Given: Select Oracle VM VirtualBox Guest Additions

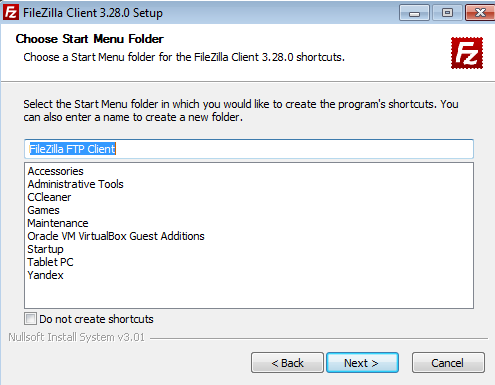Looking at the screenshot, I should point(116,236).
